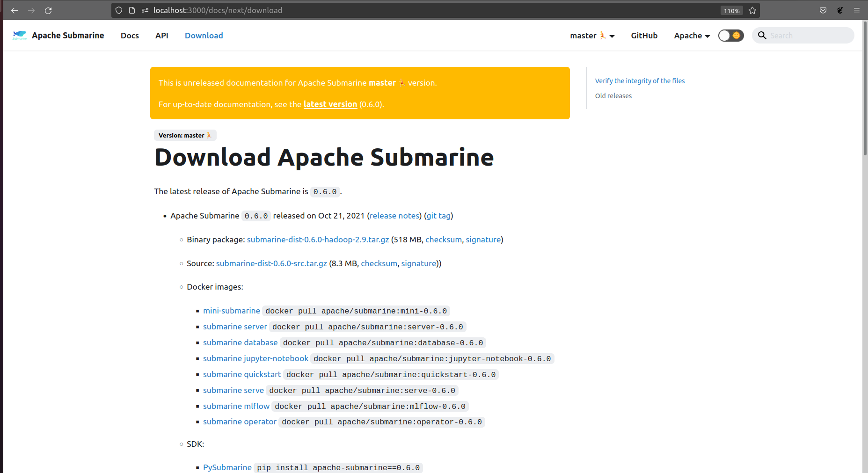Expand the Apache dropdown menu
Viewport: 868px width, 473px height.
pyautogui.click(x=692, y=36)
